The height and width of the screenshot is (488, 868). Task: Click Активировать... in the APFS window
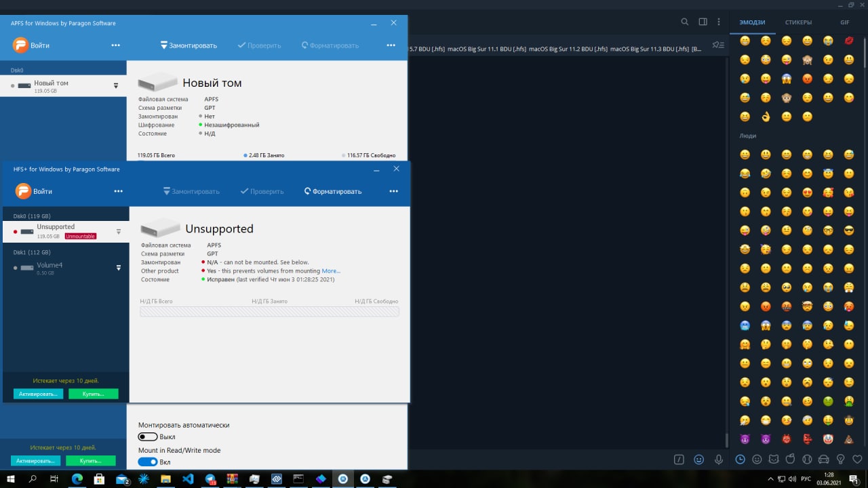pos(35,461)
